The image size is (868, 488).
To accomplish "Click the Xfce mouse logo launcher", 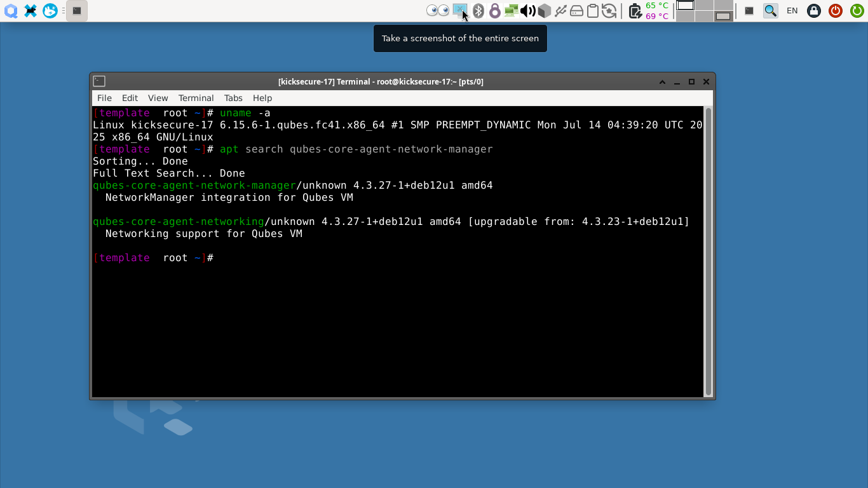I will coord(30,11).
